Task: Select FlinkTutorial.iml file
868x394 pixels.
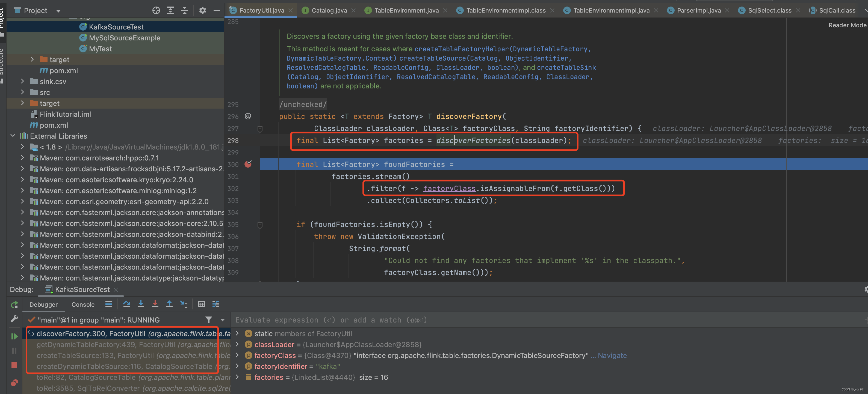Action: pos(65,114)
